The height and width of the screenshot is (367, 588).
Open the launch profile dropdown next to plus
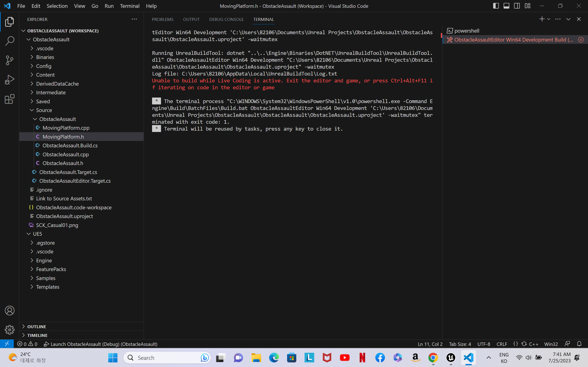549,19
